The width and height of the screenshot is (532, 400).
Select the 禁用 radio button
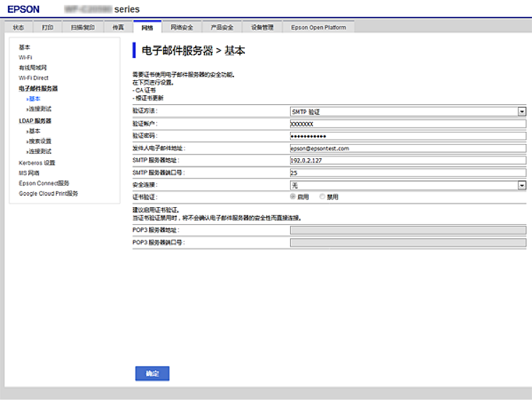coord(322,196)
